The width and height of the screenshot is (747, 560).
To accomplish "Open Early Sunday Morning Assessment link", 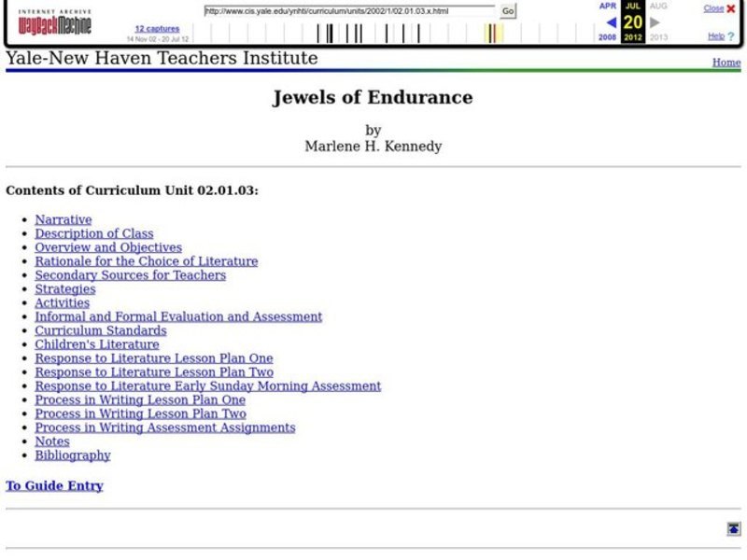I will (x=207, y=385).
